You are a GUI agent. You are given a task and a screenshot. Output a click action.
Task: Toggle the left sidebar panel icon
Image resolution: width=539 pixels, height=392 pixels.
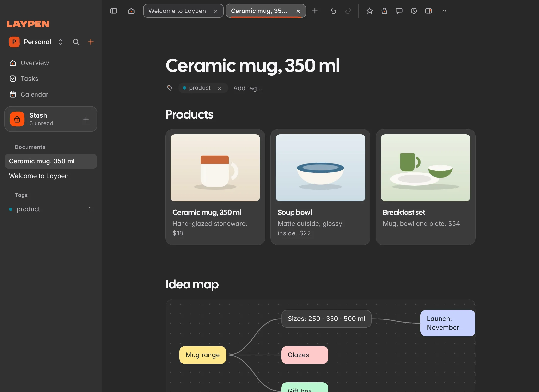pos(114,11)
